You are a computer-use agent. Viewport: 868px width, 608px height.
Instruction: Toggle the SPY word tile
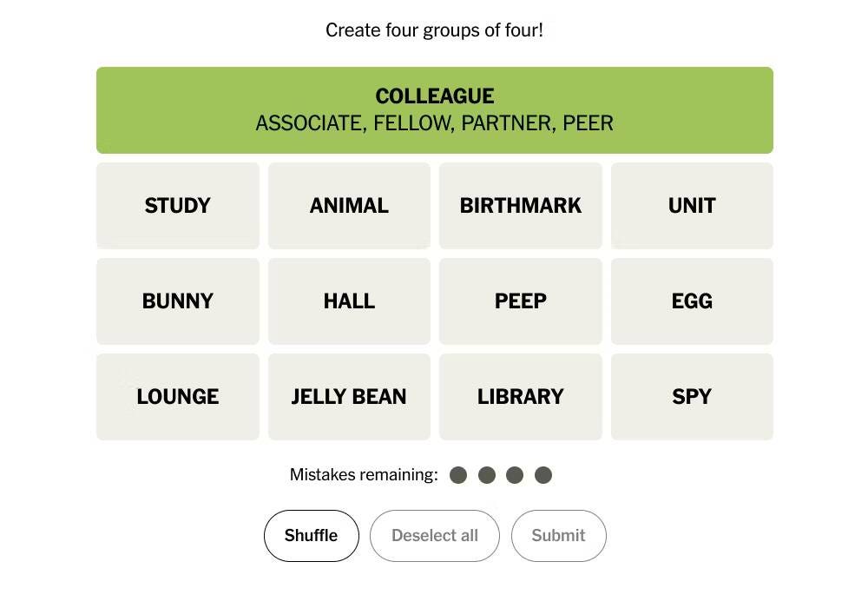click(x=692, y=397)
